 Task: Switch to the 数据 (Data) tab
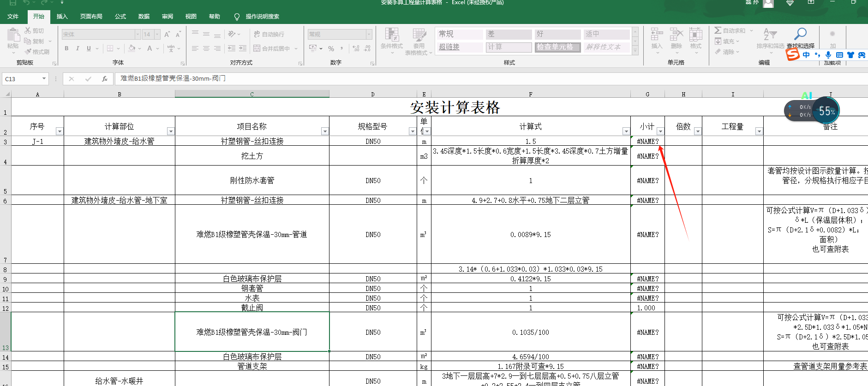pyautogui.click(x=144, y=17)
